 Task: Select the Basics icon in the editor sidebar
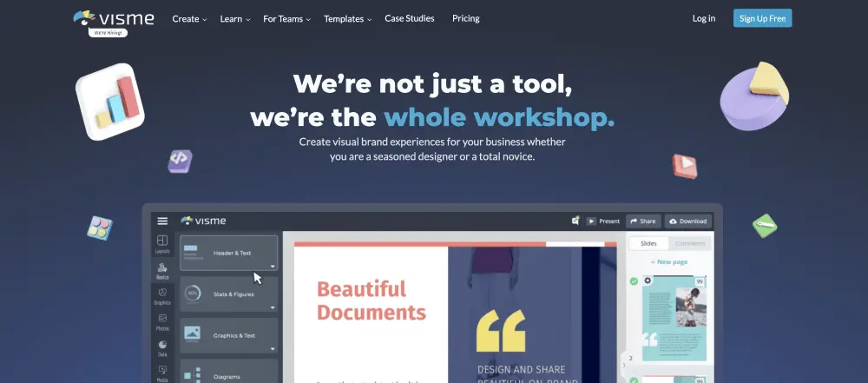(162, 271)
